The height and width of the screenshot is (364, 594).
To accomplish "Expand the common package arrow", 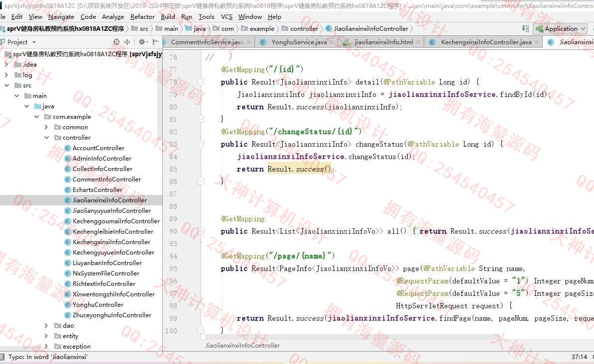I will click(x=46, y=127).
